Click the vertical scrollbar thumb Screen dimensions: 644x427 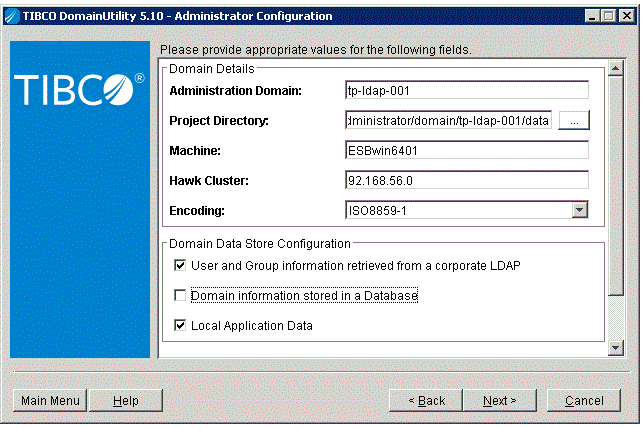click(615, 186)
